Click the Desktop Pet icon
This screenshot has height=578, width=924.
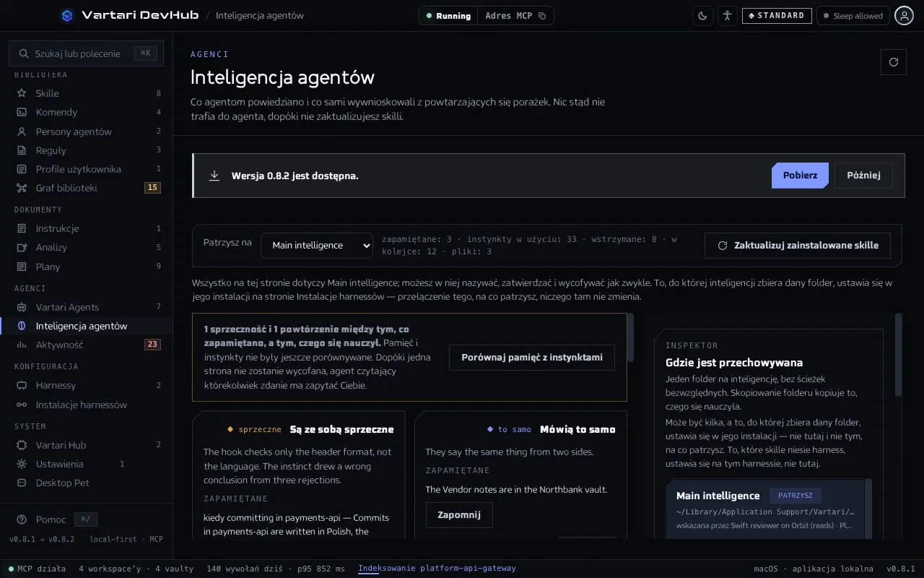[x=22, y=483]
